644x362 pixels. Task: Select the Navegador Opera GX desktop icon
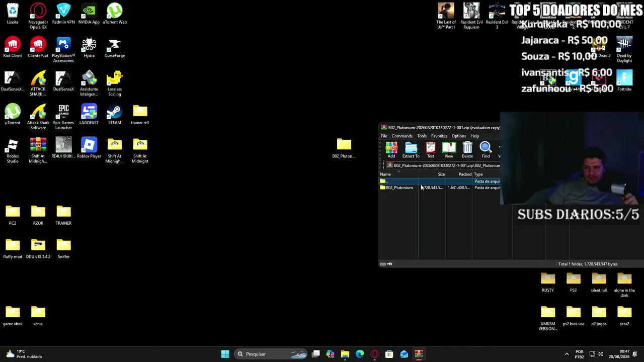click(38, 16)
